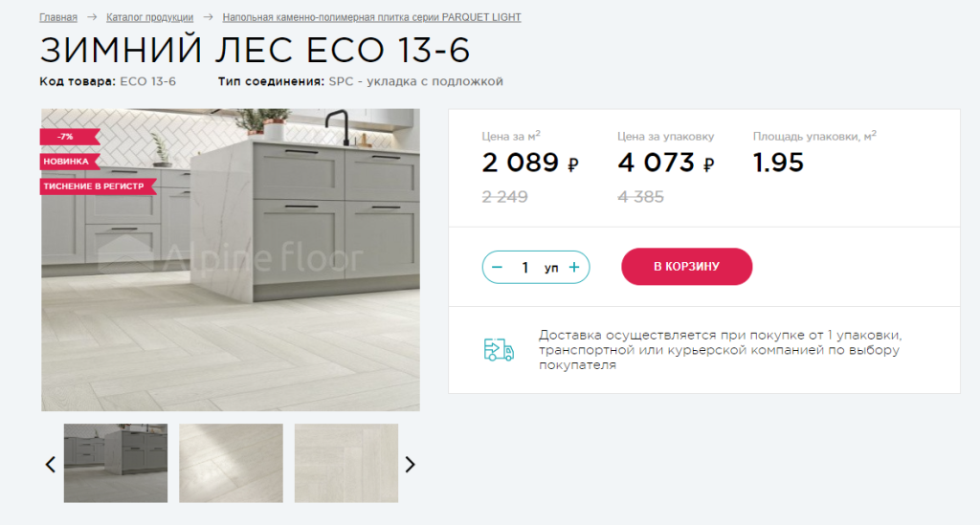980x525 pixels.
Task: Click the package price 4 073 ₽
Action: pos(666,163)
